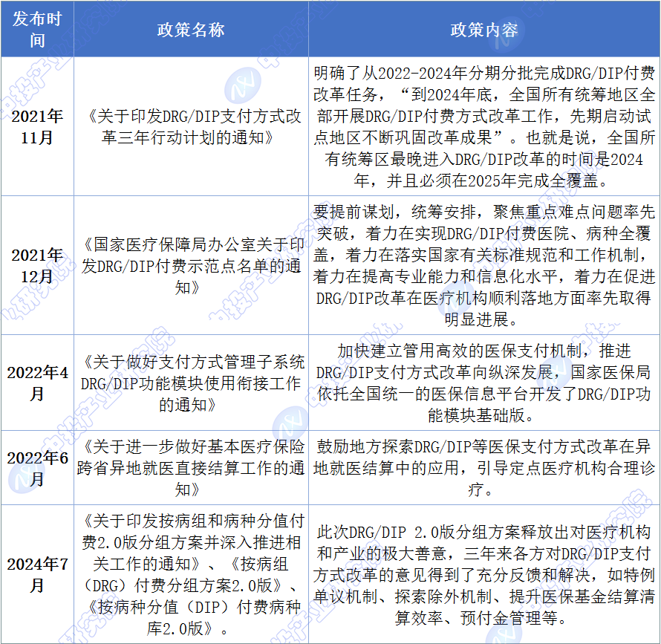This screenshot has width=661, height=644.
Task: Click the content cell about 加快建立管用高效的医保支付机制
Action: click(x=484, y=383)
